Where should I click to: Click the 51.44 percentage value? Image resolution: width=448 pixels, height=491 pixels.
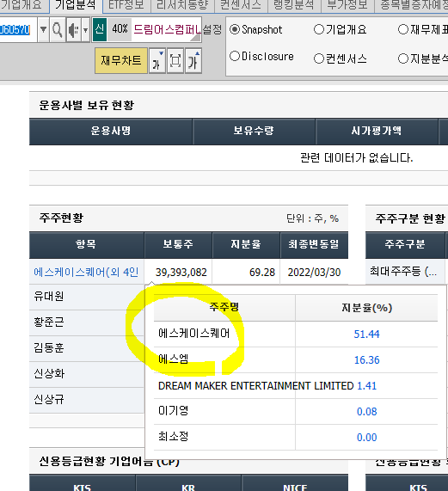366,334
